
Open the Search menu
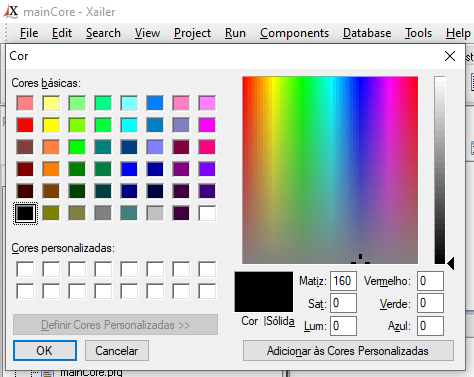click(103, 33)
